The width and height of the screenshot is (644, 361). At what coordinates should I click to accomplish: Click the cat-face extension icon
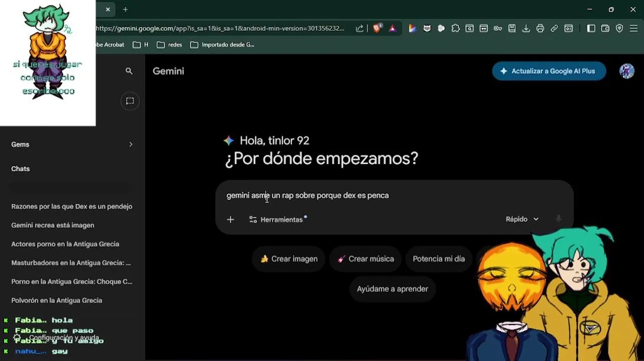pos(427,29)
